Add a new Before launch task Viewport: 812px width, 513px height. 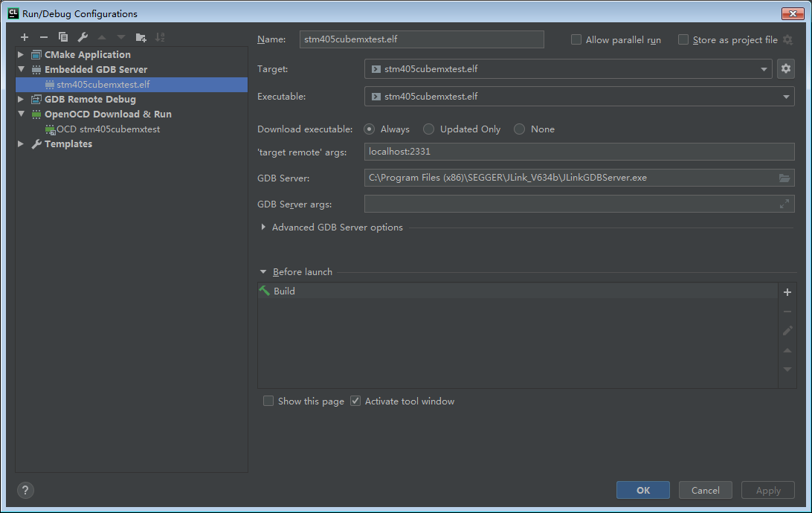(787, 292)
